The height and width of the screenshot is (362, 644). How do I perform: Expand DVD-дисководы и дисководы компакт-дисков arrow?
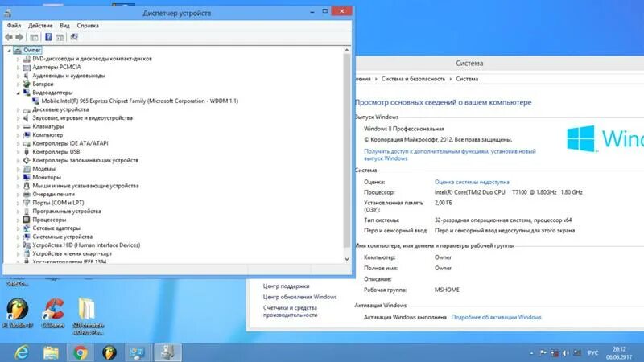(x=18, y=59)
